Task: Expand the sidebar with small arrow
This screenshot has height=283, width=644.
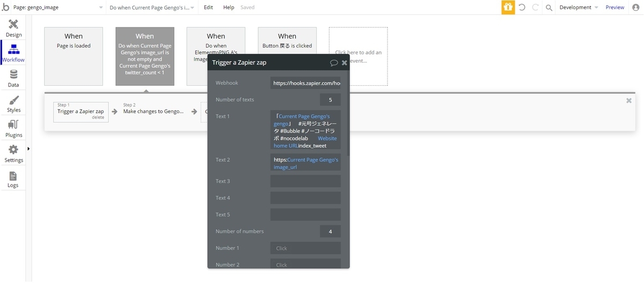Action: coord(28,148)
